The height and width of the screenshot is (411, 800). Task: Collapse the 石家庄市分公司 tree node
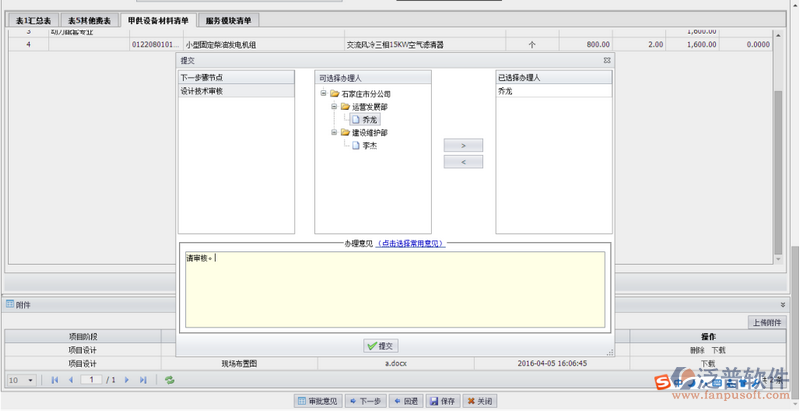point(324,93)
